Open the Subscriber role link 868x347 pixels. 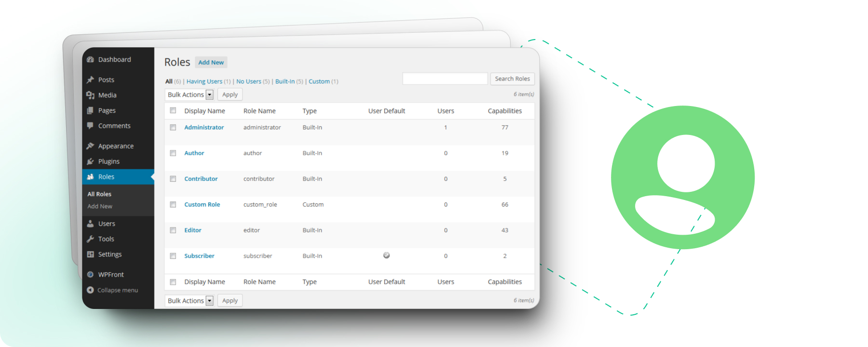coord(199,256)
